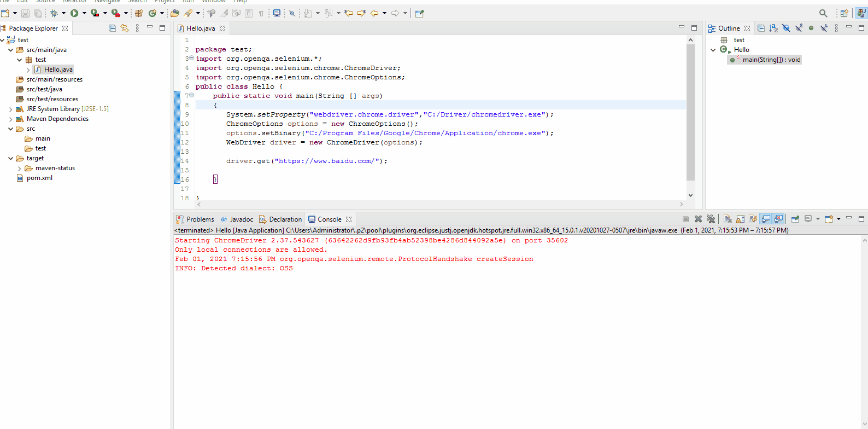Start the Debug bug icon
This screenshot has height=429, width=868.
point(54,13)
